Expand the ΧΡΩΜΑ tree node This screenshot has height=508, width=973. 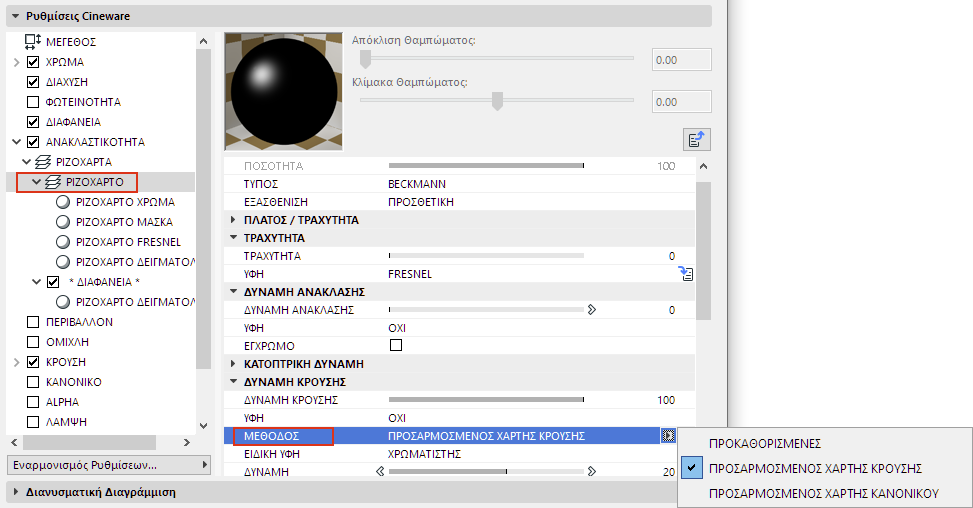pos(17,62)
